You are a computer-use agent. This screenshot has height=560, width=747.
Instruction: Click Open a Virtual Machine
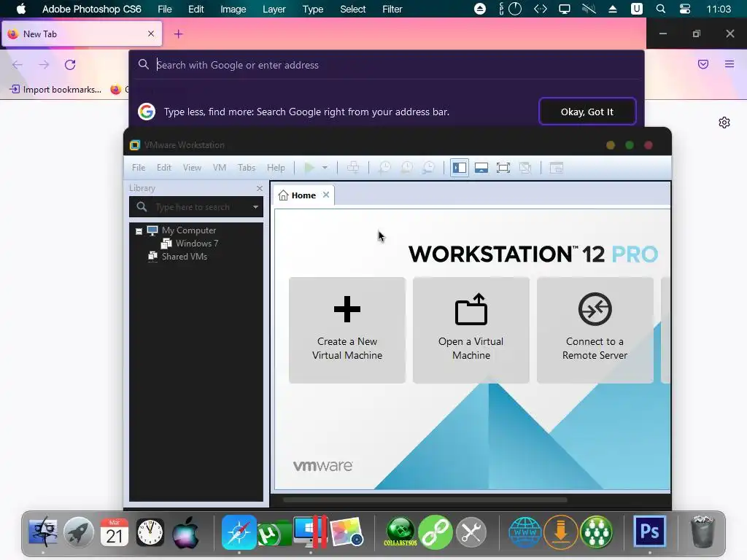471,330
